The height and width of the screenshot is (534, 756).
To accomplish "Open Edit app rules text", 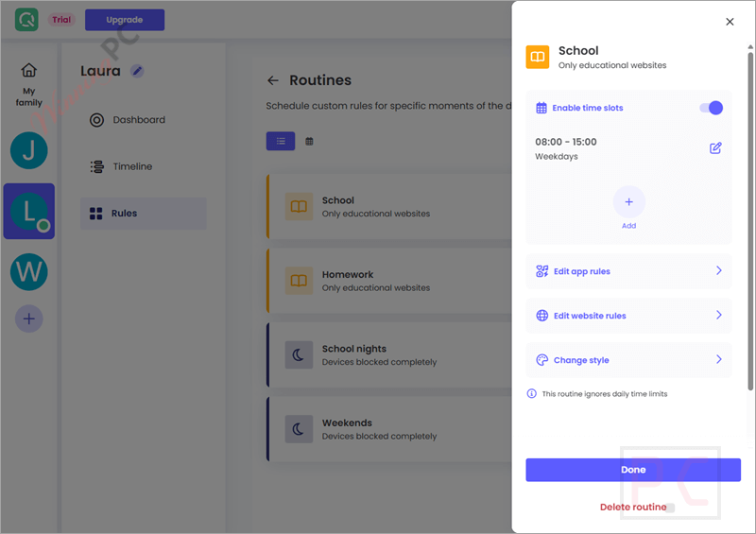I will (582, 271).
